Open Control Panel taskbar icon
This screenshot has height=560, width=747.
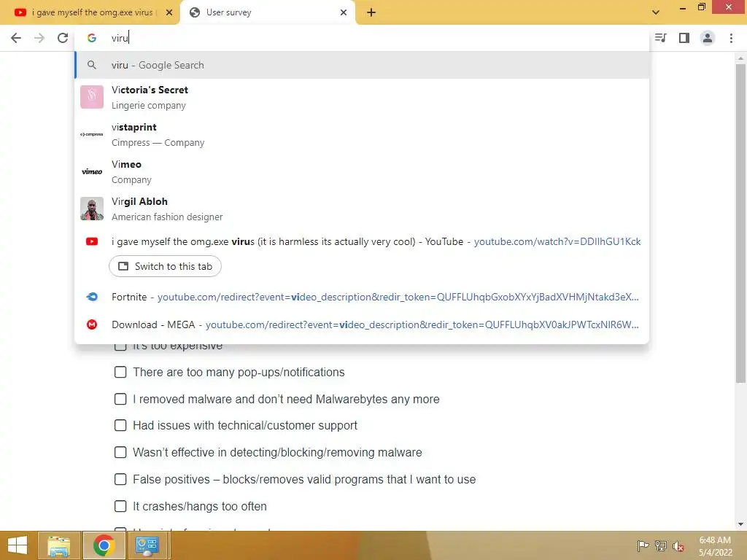147,545
